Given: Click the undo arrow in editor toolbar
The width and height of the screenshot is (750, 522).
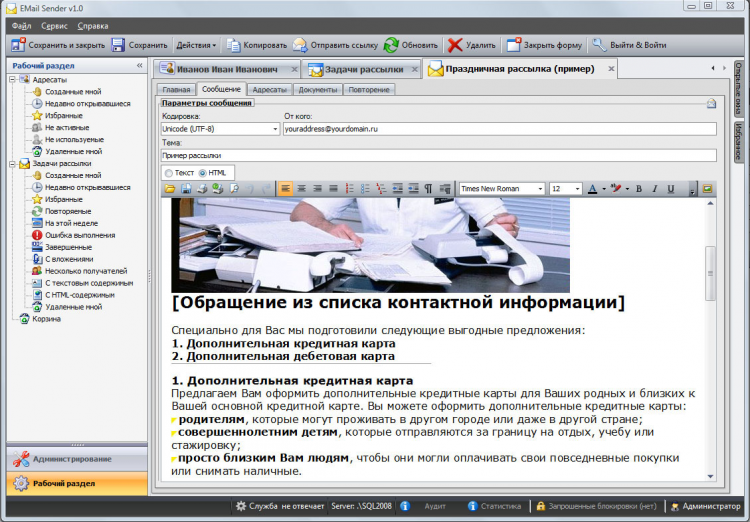Looking at the screenshot, I should click(x=249, y=189).
